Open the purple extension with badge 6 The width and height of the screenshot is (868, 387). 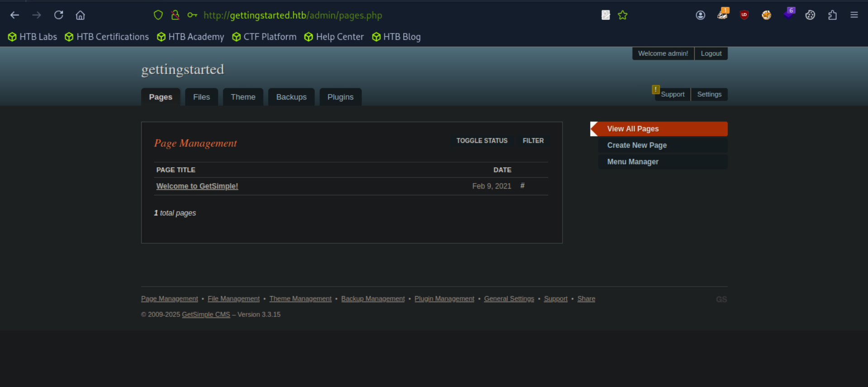pos(789,14)
